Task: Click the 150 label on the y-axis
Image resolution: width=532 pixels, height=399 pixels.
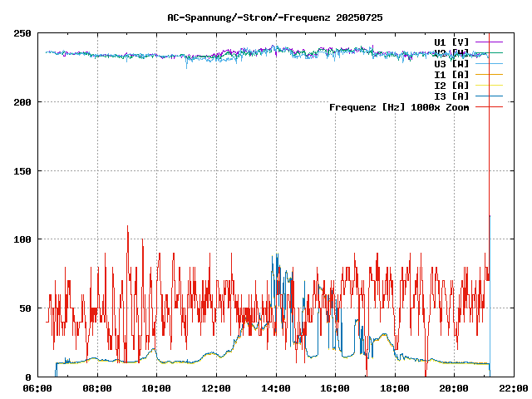Action: pyautogui.click(x=22, y=170)
